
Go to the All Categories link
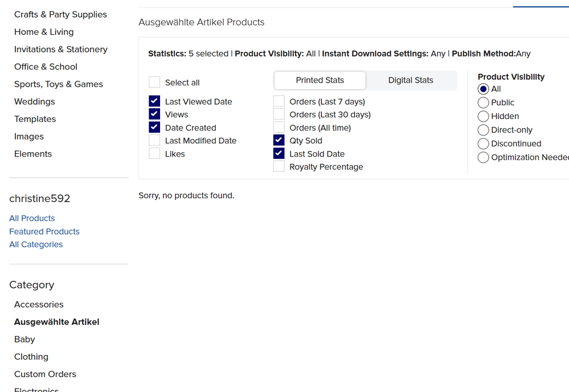pos(36,244)
